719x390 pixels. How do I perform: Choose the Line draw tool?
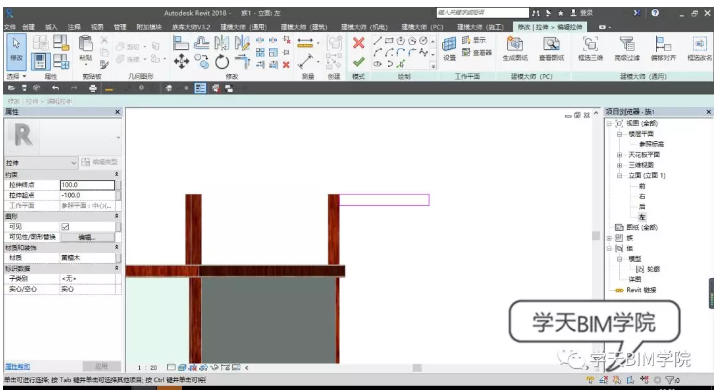tap(377, 41)
